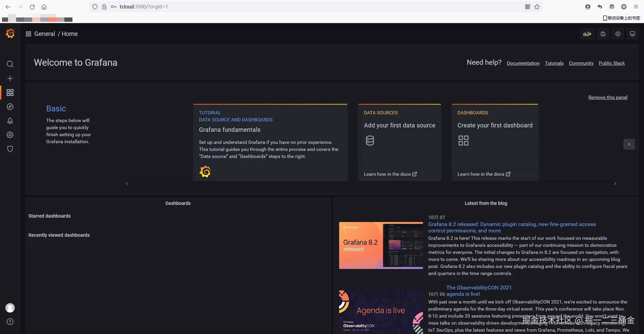Click the Starred dashboards heading
The image size is (644, 334).
click(50, 216)
